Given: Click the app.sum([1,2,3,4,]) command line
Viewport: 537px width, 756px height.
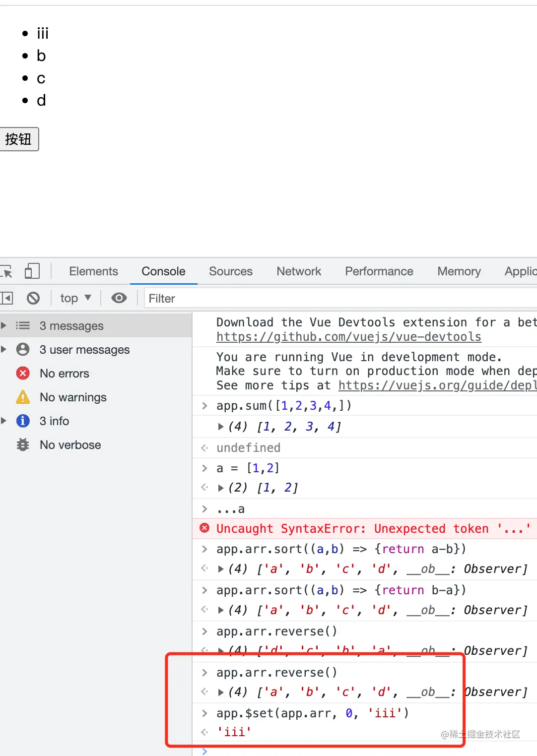Looking at the screenshot, I should 284,405.
